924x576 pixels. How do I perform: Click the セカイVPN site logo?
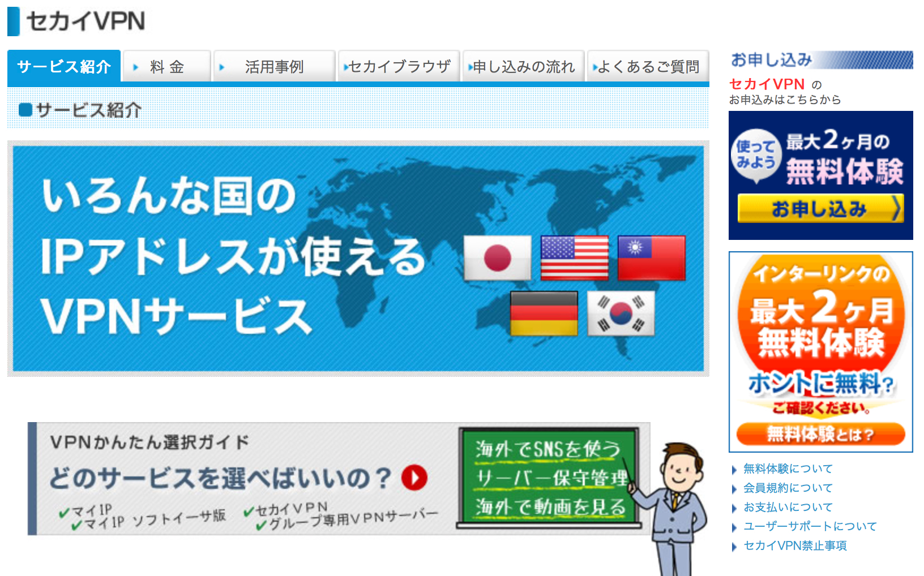[76, 22]
